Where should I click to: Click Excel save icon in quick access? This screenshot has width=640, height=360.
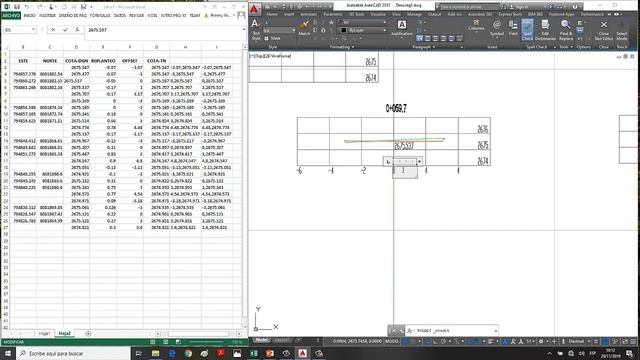17,7
